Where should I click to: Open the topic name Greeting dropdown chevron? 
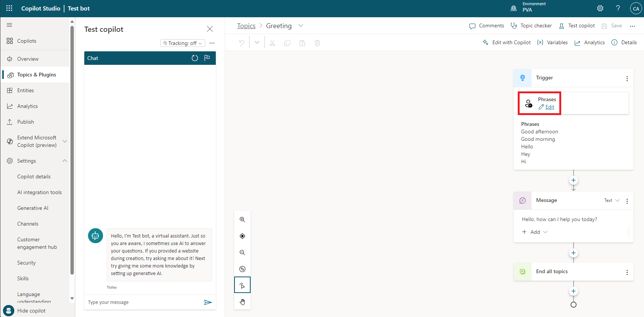point(300,26)
